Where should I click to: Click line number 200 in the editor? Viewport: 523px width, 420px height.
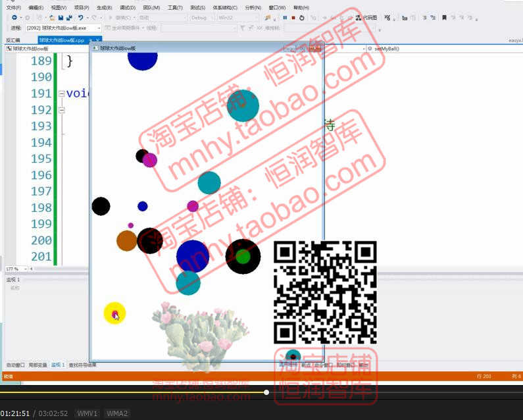[x=41, y=240]
